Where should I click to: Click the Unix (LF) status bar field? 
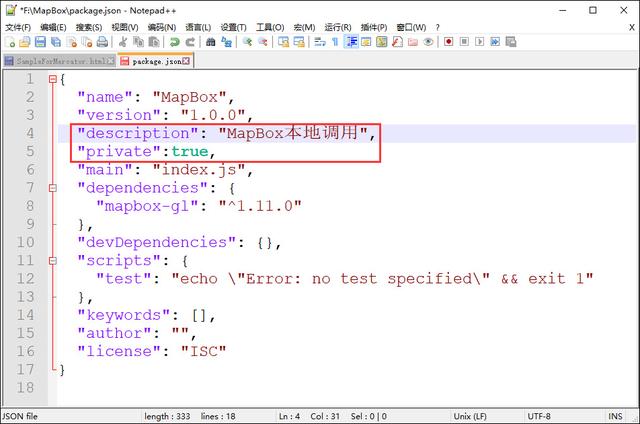[x=470, y=416]
